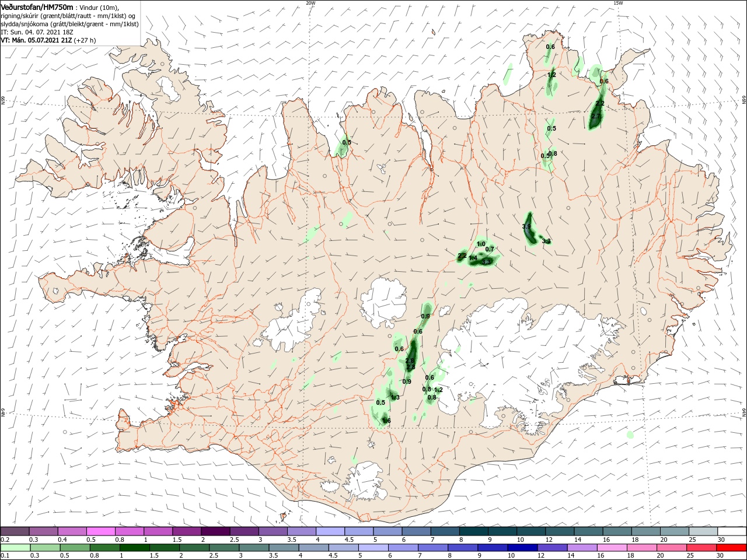Click the title text Veðurstofan/HM750m
The image size is (747, 560).
click(37, 7)
